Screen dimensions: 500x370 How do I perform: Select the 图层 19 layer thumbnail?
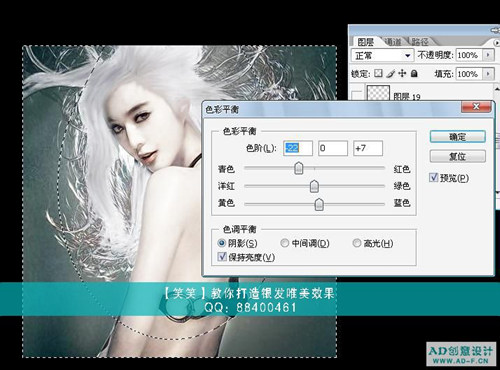point(378,93)
